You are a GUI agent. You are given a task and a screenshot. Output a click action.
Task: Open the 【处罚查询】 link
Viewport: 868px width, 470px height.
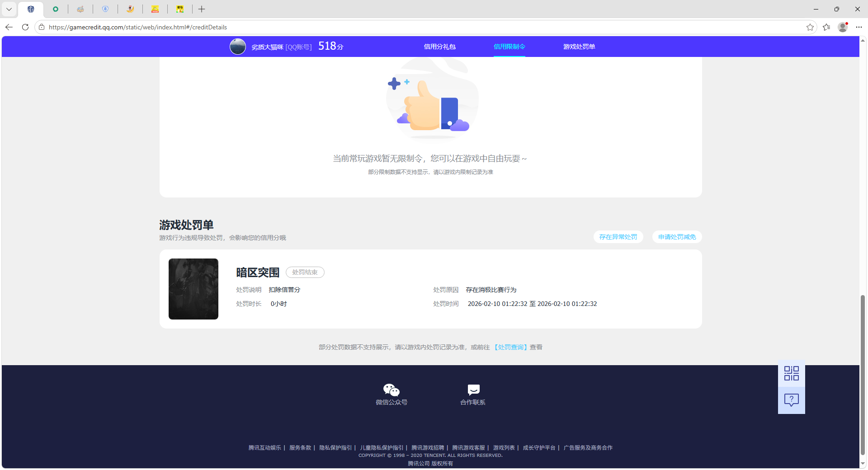pyautogui.click(x=510, y=347)
